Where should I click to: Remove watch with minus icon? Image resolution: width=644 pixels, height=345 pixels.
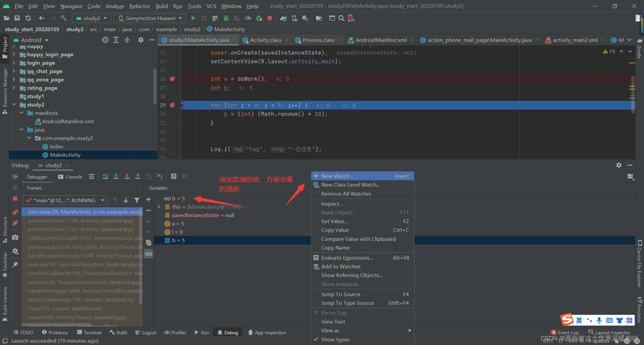pos(149,210)
